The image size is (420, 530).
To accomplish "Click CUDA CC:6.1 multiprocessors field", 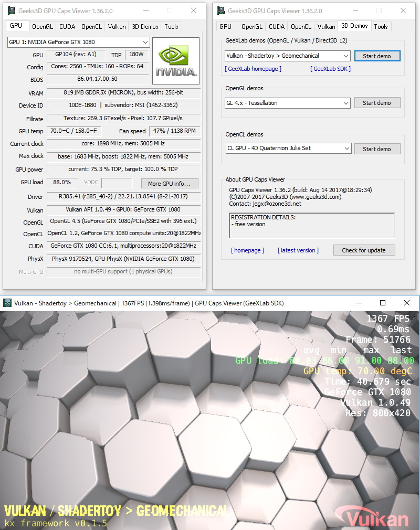I will [124, 246].
